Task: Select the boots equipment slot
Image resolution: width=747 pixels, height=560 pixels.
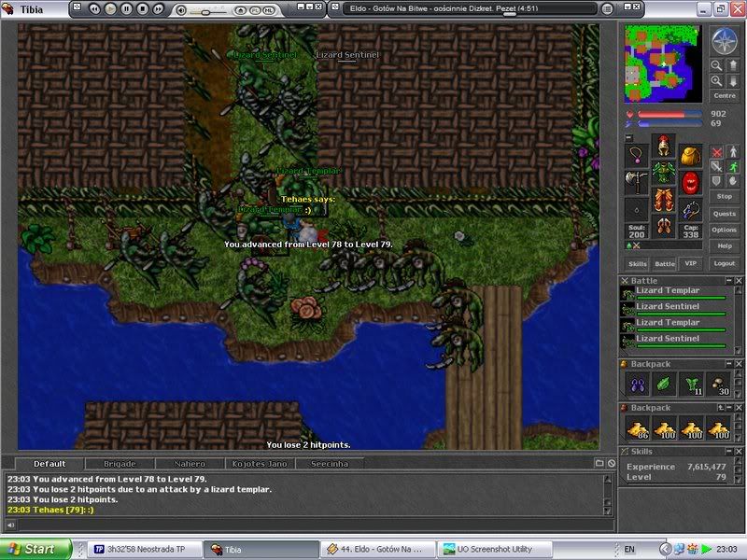Action: [663, 226]
